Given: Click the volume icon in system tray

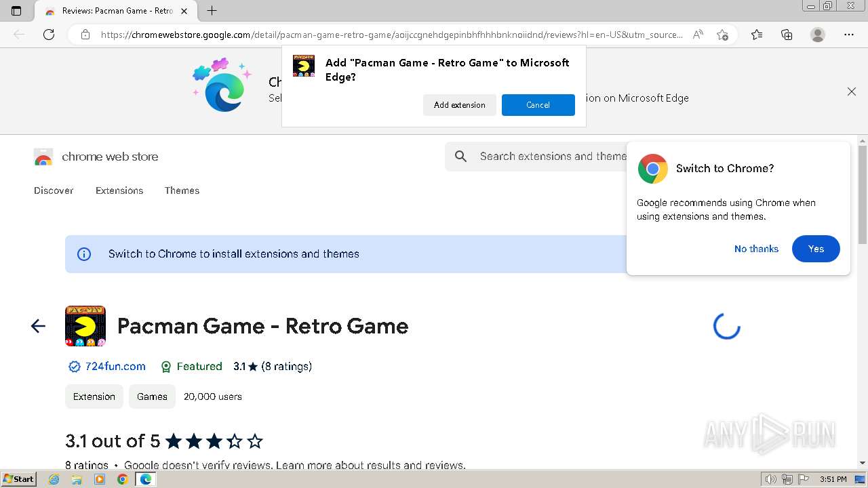Looking at the screenshot, I should point(771,479).
